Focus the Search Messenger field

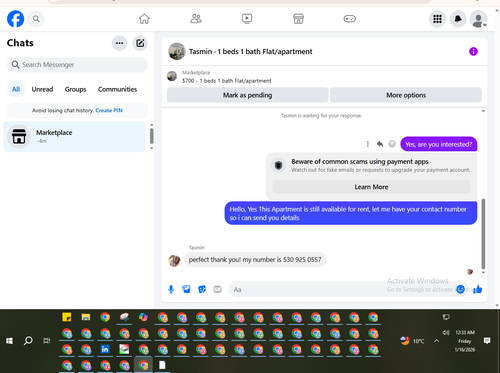(x=77, y=65)
